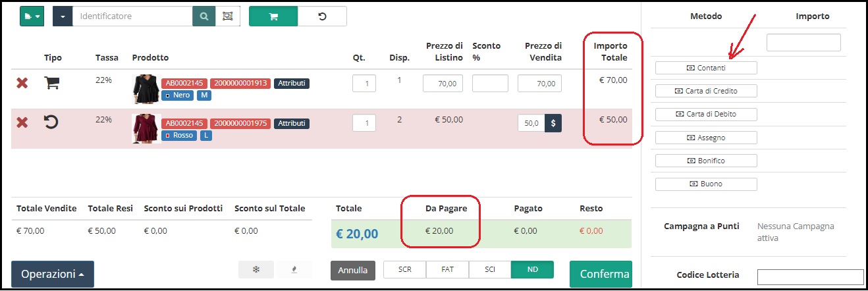Select FAT document type
This screenshot has width=868, height=291.
tap(447, 270)
